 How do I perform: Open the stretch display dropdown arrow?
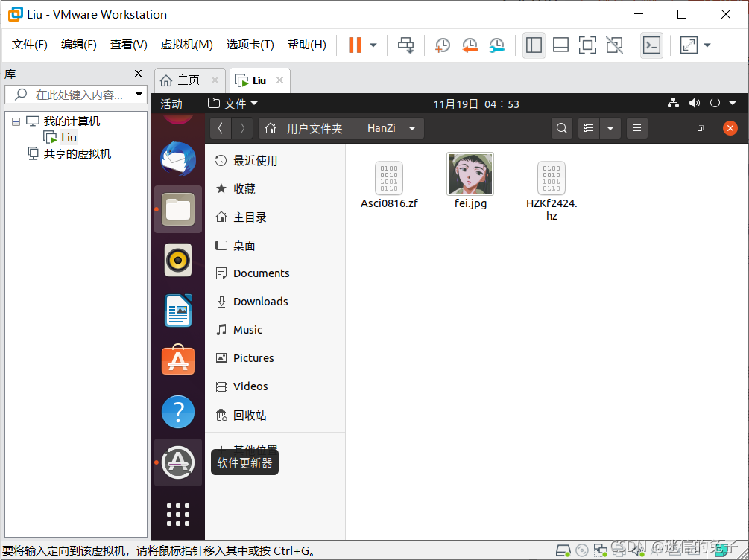point(707,45)
